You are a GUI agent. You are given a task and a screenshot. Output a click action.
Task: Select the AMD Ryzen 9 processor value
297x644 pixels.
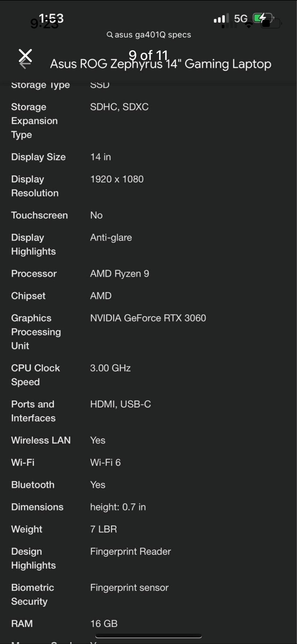click(120, 274)
